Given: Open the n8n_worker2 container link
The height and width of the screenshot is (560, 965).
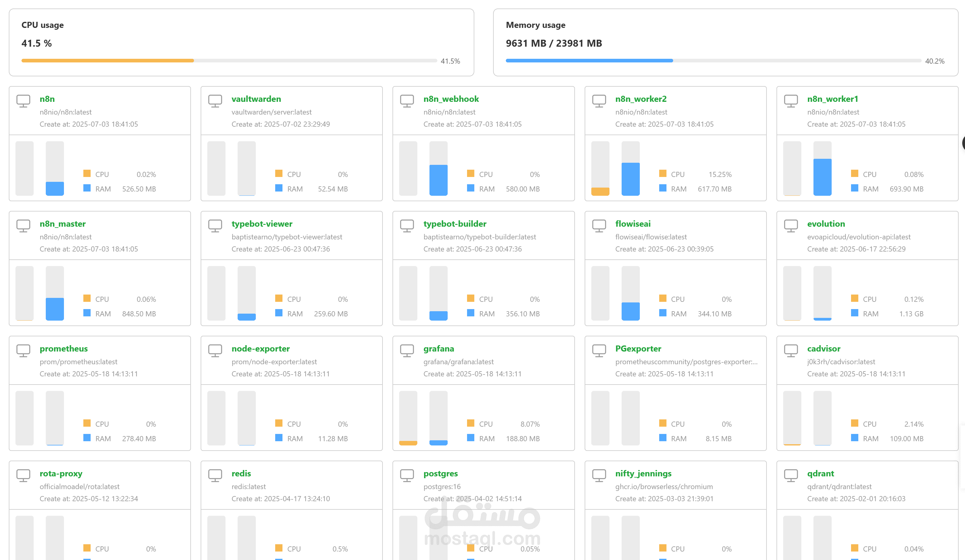Looking at the screenshot, I should click(641, 99).
